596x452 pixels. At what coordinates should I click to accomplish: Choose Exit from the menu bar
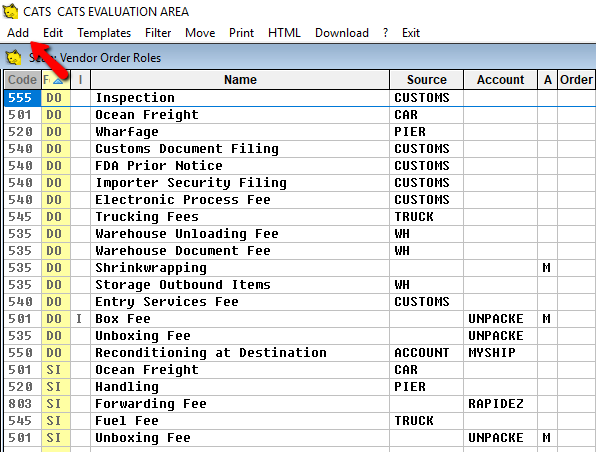pyautogui.click(x=411, y=33)
